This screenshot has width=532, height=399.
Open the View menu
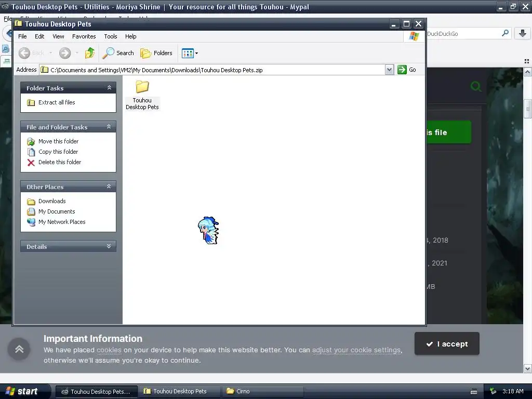(x=58, y=36)
